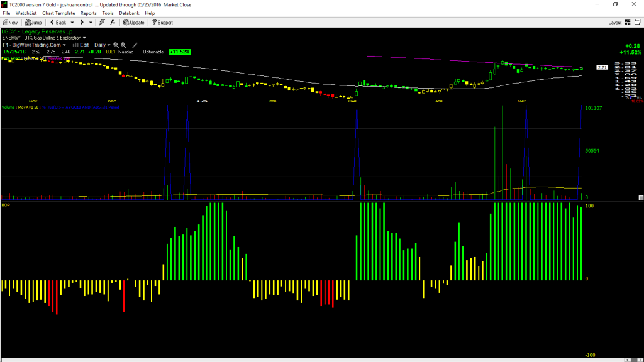The height and width of the screenshot is (362, 644).
Task: Open the Chart Template menu
Action: click(58, 13)
